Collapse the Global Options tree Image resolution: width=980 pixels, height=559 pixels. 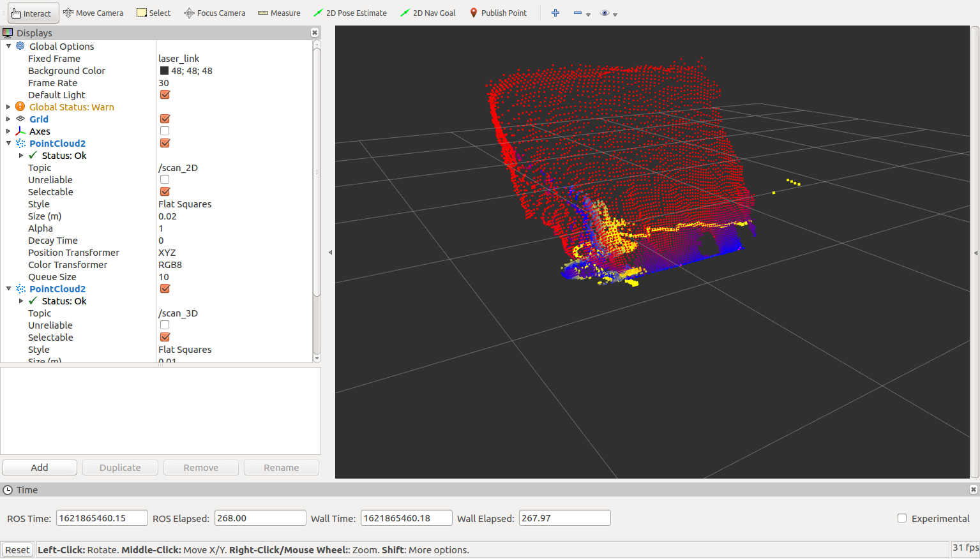(x=8, y=46)
